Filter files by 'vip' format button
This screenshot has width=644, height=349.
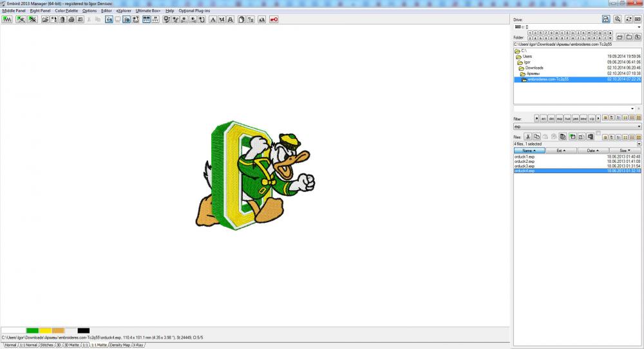click(592, 118)
